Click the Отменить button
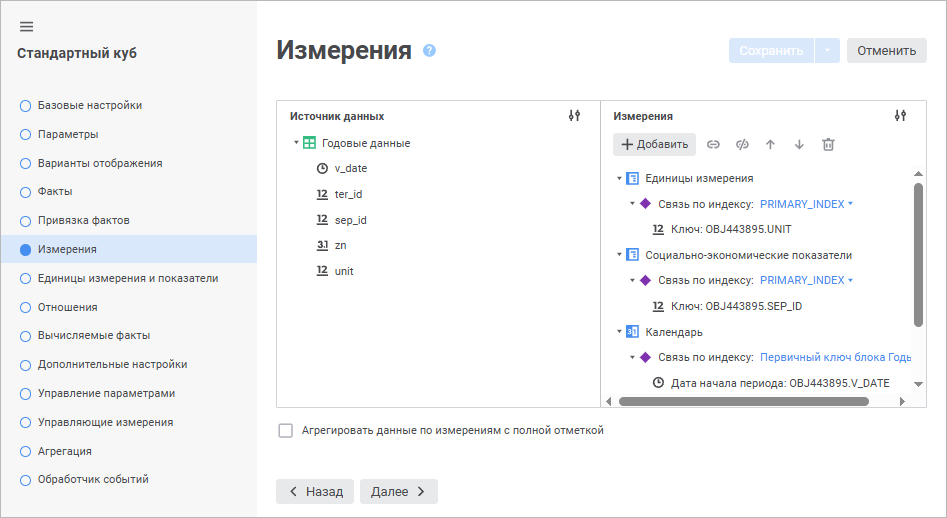 coord(886,50)
